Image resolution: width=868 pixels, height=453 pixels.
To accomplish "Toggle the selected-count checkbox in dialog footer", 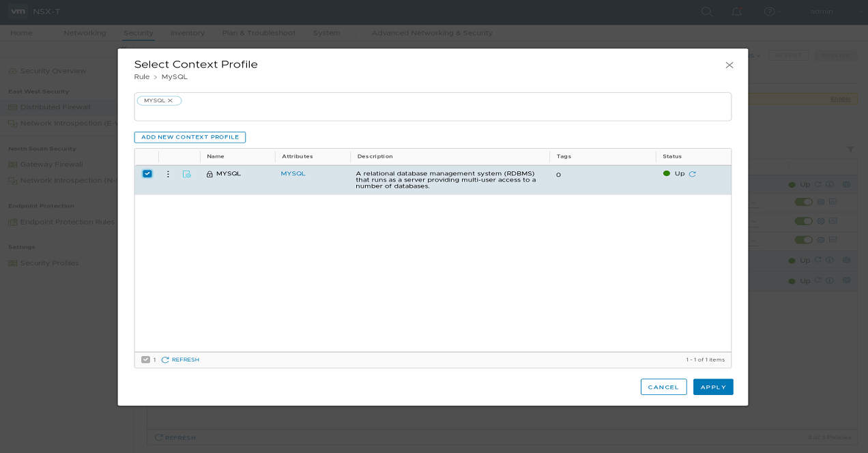I will pyautogui.click(x=145, y=360).
